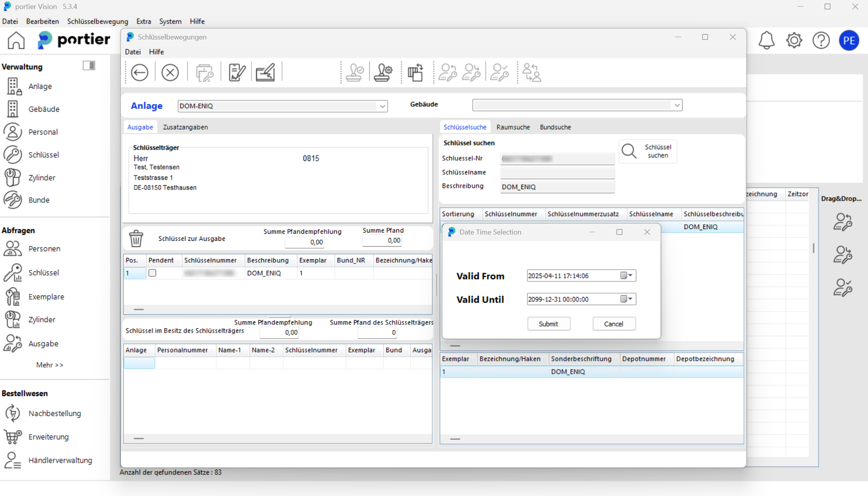Click the trash bin delete icon

point(136,238)
